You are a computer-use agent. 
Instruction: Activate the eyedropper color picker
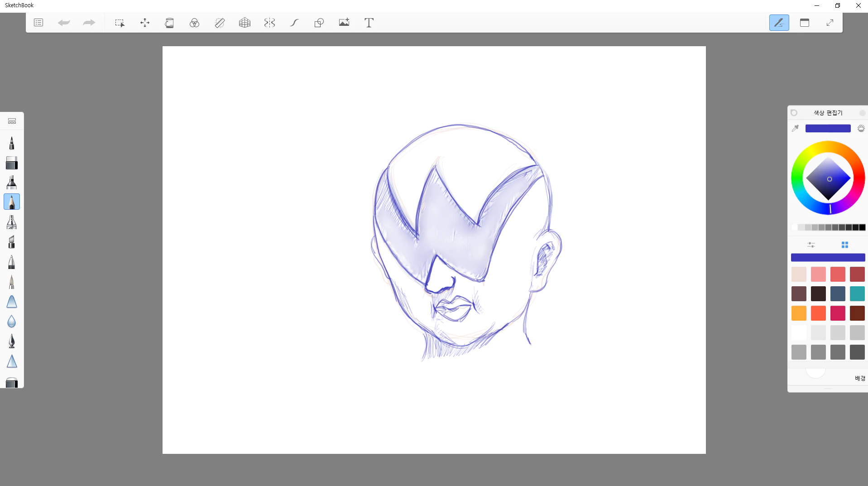pyautogui.click(x=795, y=129)
